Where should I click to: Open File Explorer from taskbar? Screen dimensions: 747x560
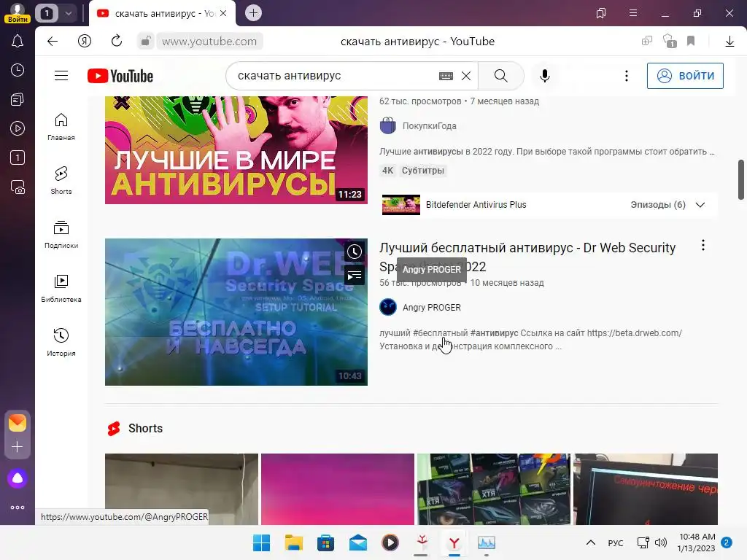293,542
